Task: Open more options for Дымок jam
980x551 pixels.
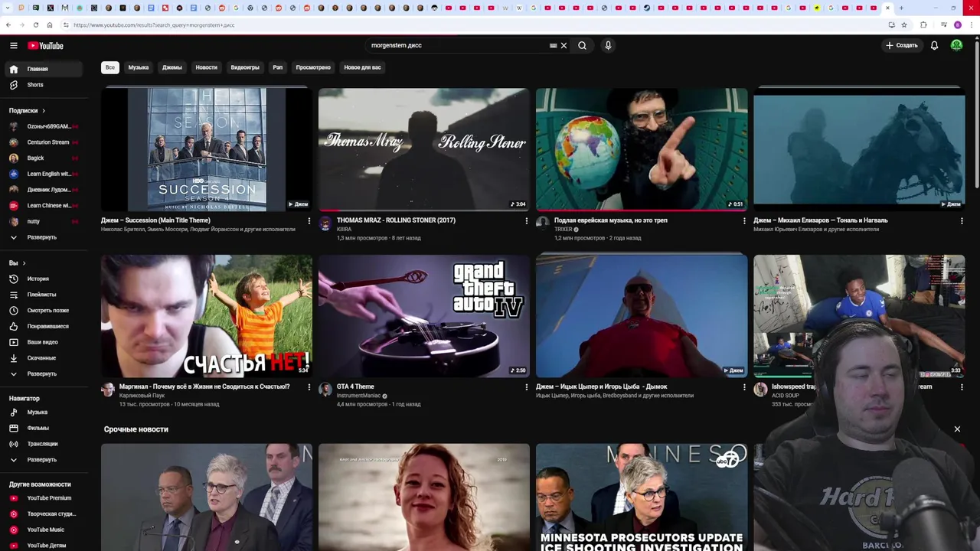Action: click(x=743, y=387)
